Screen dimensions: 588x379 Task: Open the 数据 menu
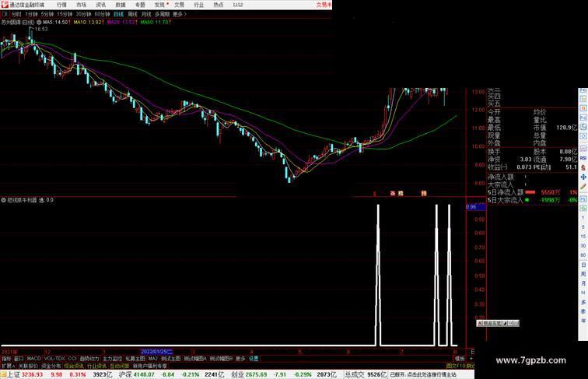121,5
